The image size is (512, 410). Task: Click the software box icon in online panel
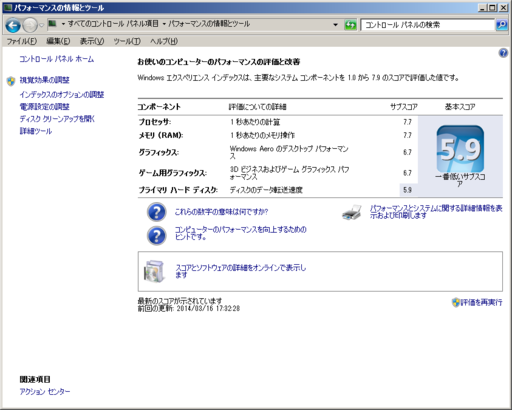(154, 271)
